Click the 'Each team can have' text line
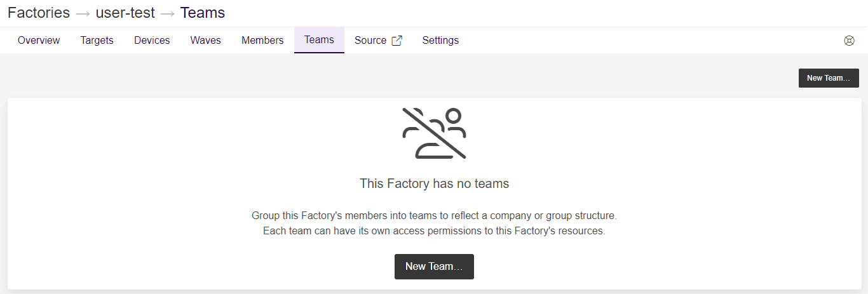Viewport: 868px width, 294px height. (434, 231)
